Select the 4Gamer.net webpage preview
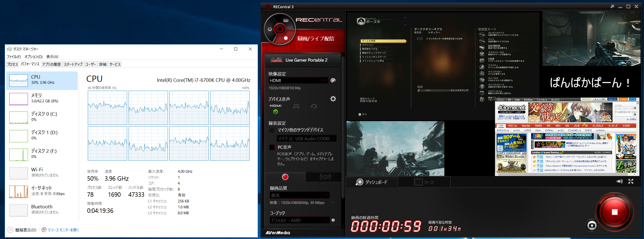The image size is (644, 239). 567,137
